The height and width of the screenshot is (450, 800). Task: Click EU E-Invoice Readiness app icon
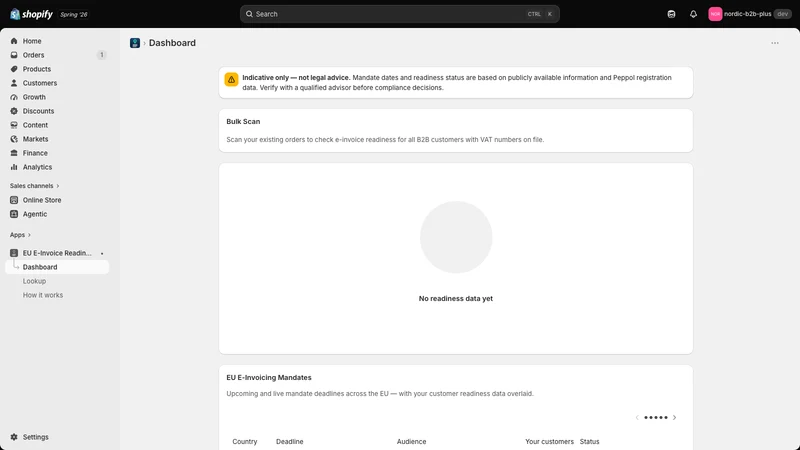pos(14,253)
